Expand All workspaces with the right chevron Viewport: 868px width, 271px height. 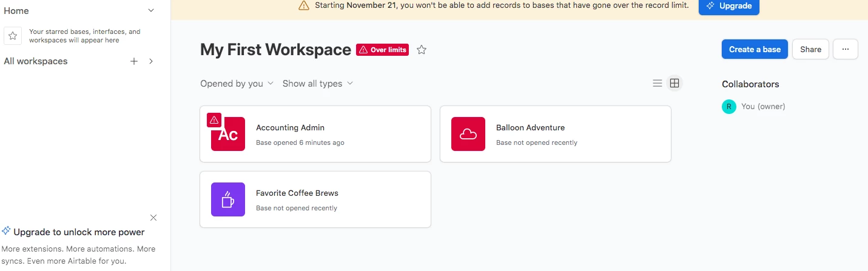tap(151, 61)
